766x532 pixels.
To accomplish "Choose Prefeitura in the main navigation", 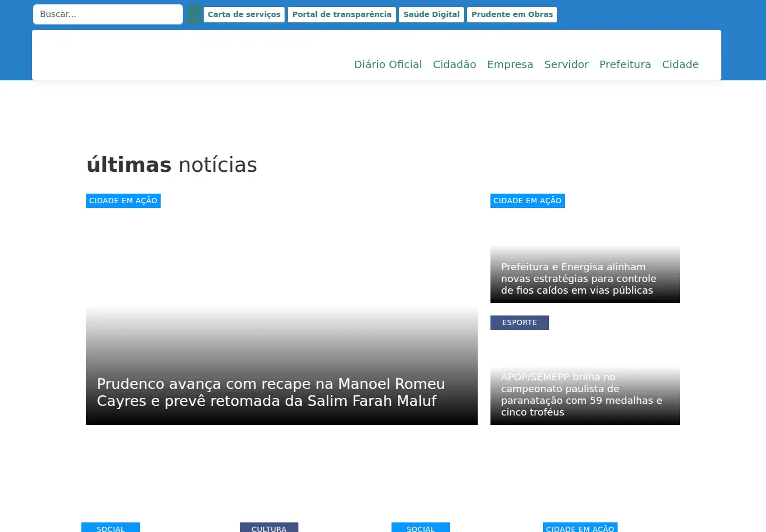I will (625, 64).
